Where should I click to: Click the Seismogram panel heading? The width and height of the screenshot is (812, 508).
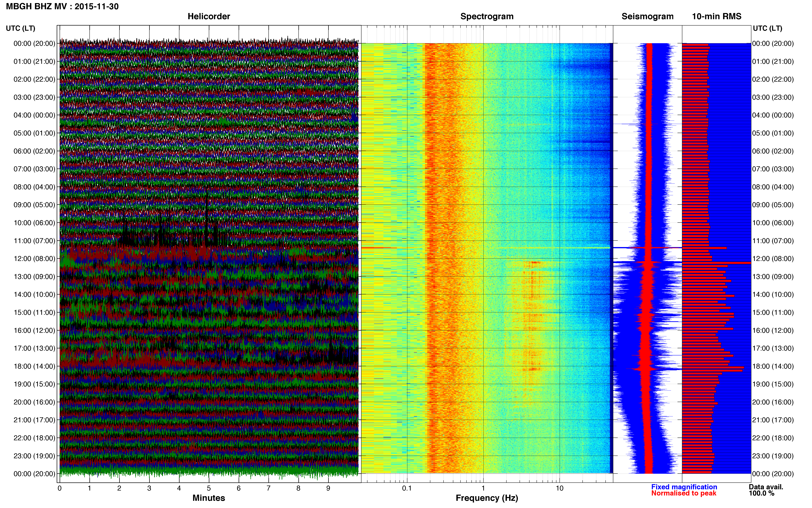click(648, 16)
